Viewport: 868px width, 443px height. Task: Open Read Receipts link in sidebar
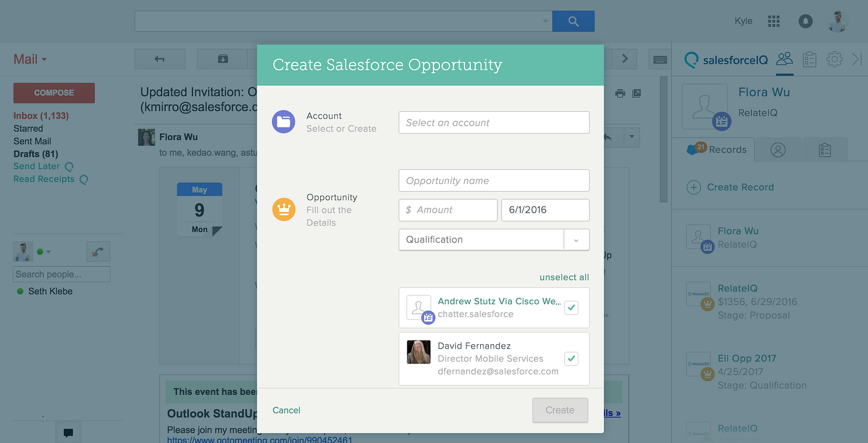[x=44, y=179]
